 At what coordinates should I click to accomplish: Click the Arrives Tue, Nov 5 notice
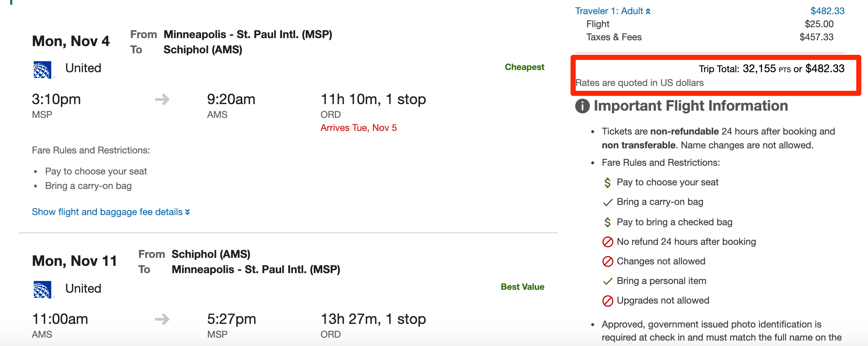(x=358, y=128)
